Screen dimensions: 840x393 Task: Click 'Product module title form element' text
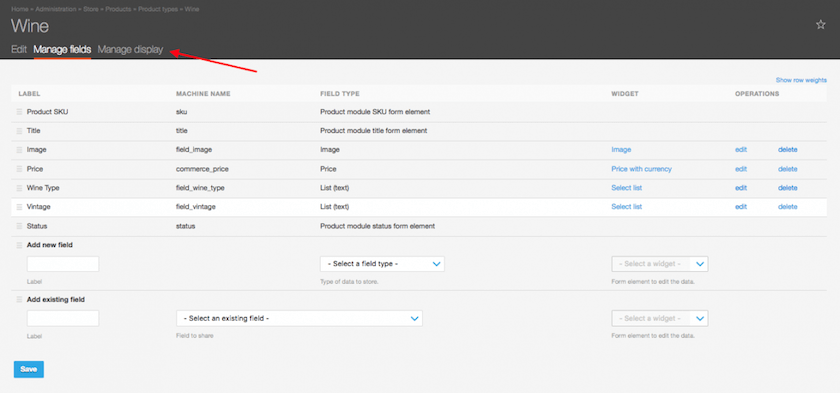(x=373, y=131)
